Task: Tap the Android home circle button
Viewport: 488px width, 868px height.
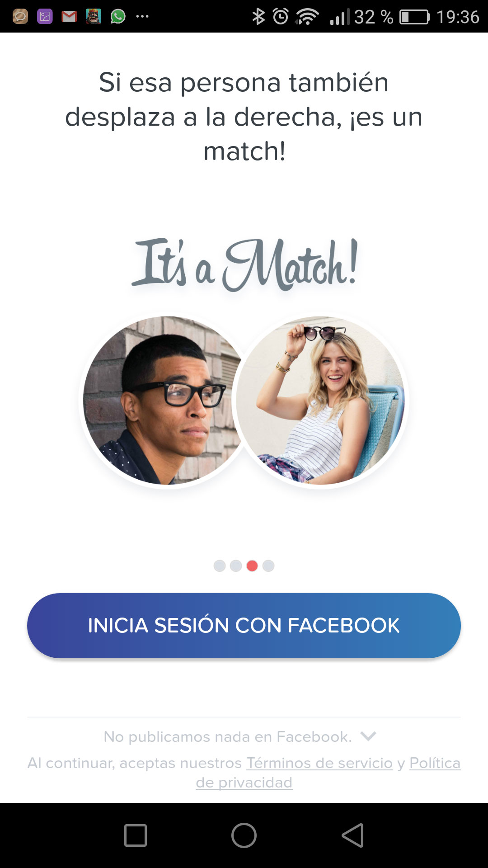Action: [244, 835]
